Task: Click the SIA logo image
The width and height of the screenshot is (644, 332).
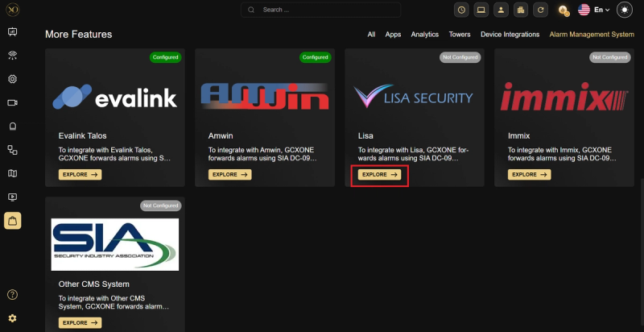Action: coord(115,244)
